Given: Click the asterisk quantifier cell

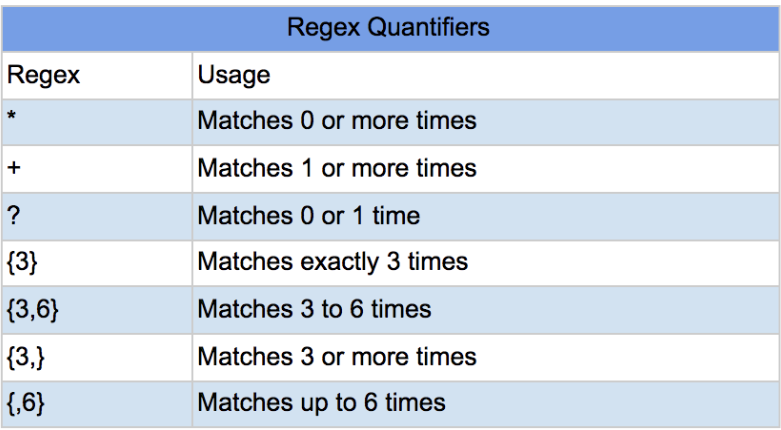Looking at the screenshot, I should (x=97, y=122).
